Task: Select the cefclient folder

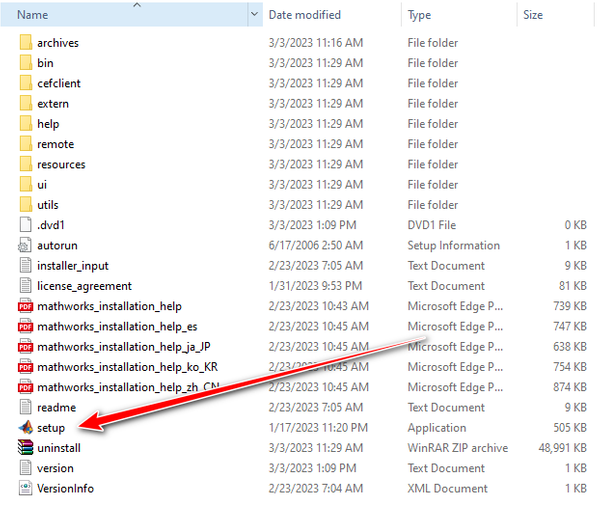Action: pos(59,83)
